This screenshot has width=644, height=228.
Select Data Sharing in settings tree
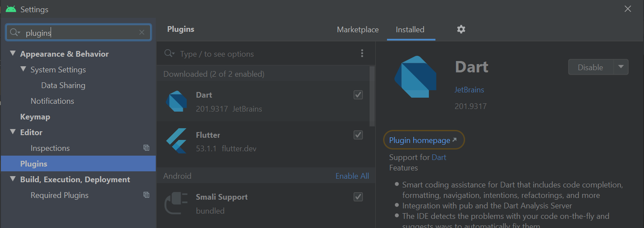[x=63, y=85]
